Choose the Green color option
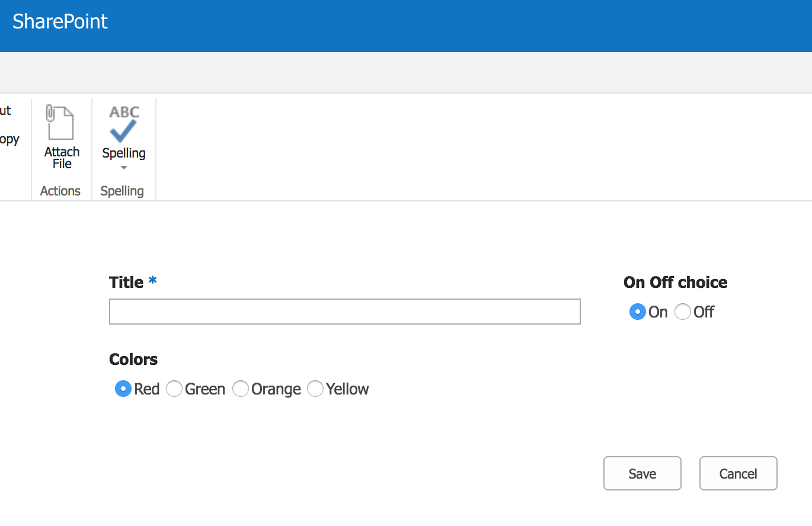Screen dimensions: 812x526 [174, 389]
